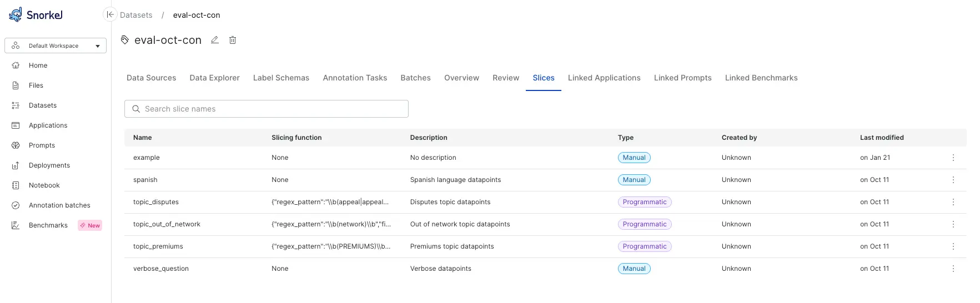Open the Linked Applications tab
The width and height of the screenshot is (980, 303).
[x=604, y=78]
